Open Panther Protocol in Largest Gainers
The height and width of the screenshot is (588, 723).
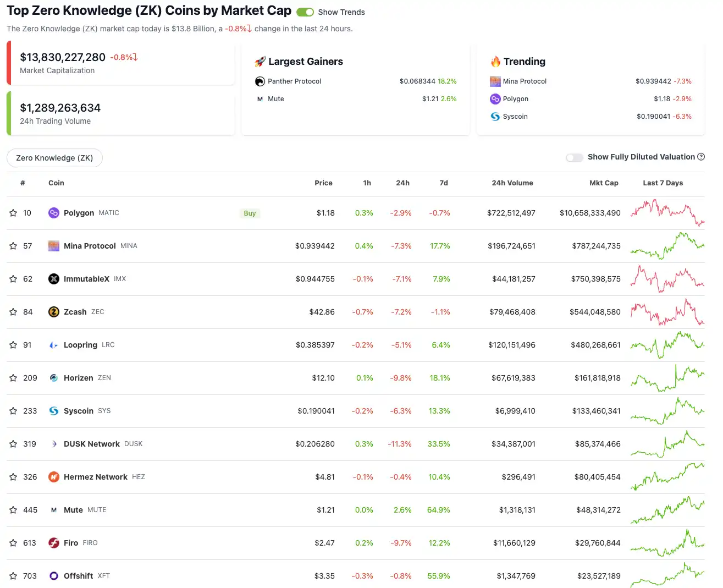click(294, 81)
